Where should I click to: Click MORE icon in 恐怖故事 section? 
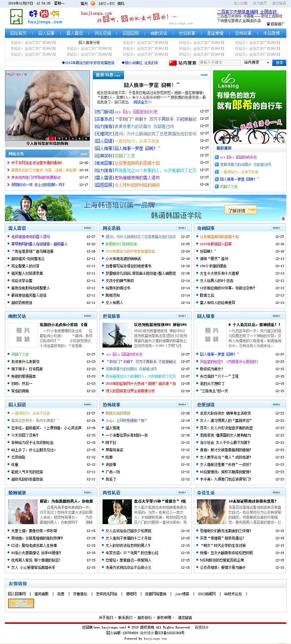click(183, 404)
